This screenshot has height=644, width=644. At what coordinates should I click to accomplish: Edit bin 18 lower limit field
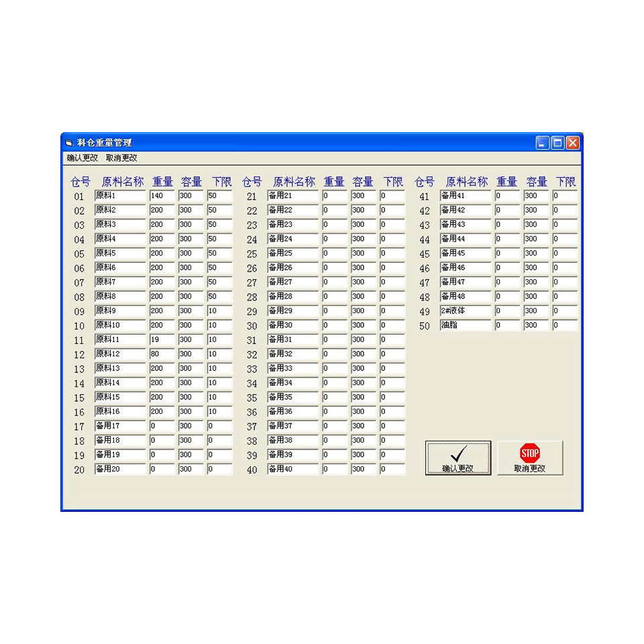(x=220, y=440)
